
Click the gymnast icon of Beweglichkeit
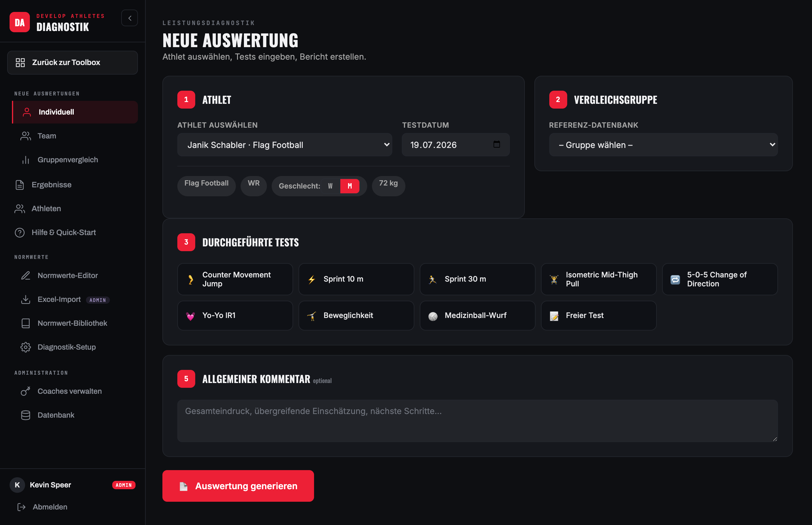coord(312,316)
